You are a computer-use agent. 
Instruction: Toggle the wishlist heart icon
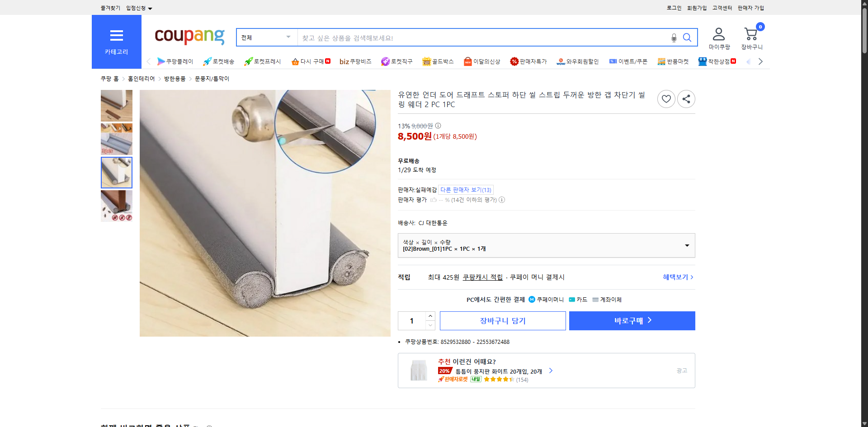pyautogui.click(x=666, y=99)
